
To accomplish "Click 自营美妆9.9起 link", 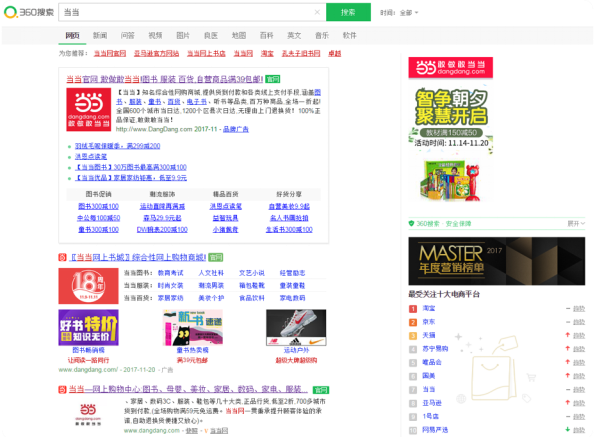I will [x=289, y=206].
